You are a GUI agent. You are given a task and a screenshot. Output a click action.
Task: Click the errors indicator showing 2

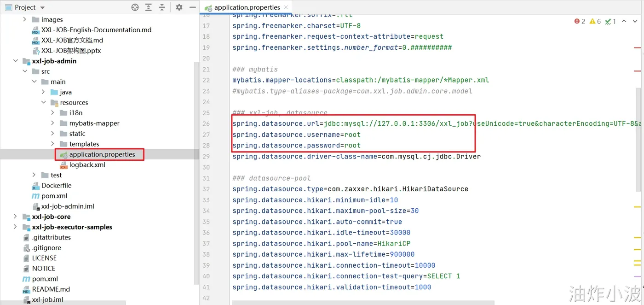pyautogui.click(x=580, y=21)
